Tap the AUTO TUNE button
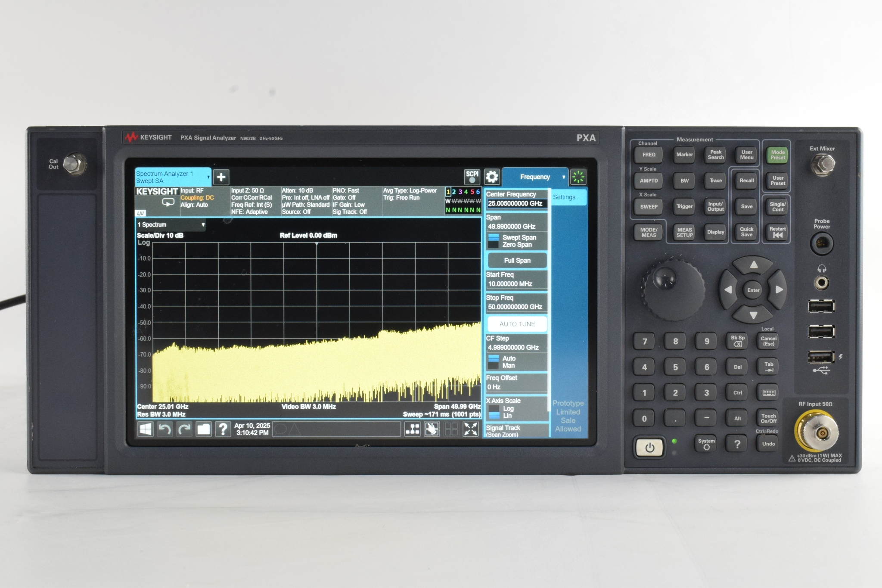Viewport: 882px width, 588px height. point(517,324)
